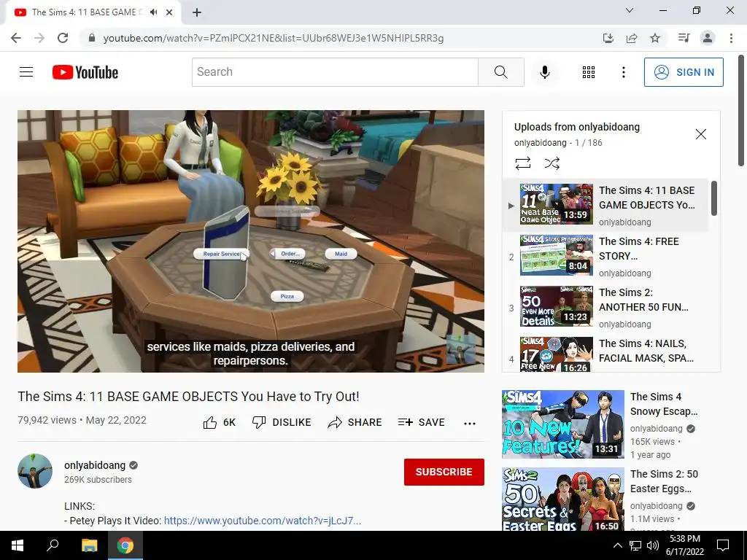This screenshot has width=747, height=560.
Task: Open the tab search chevron
Action: pos(630,10)
